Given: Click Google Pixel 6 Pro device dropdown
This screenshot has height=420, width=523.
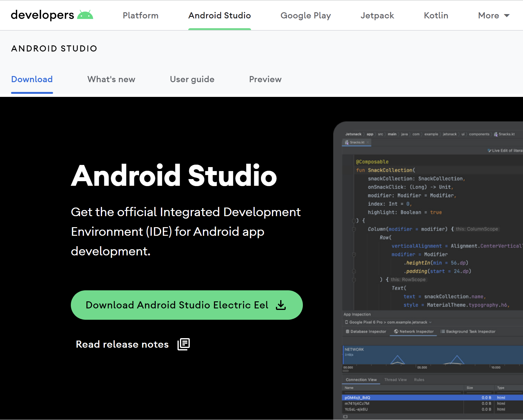Looking at the screenshot, I should pos(388,322).
